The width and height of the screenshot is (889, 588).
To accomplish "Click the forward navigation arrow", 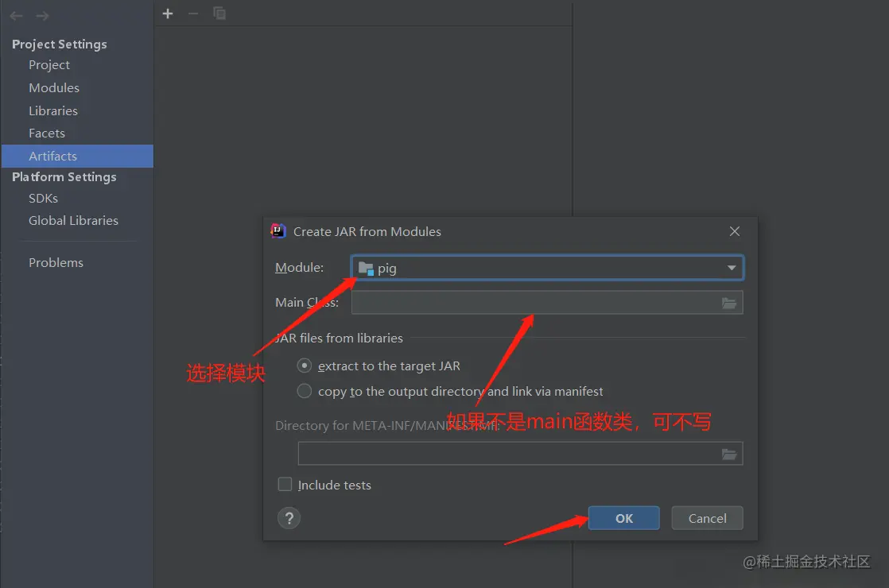I will (42, 16).
